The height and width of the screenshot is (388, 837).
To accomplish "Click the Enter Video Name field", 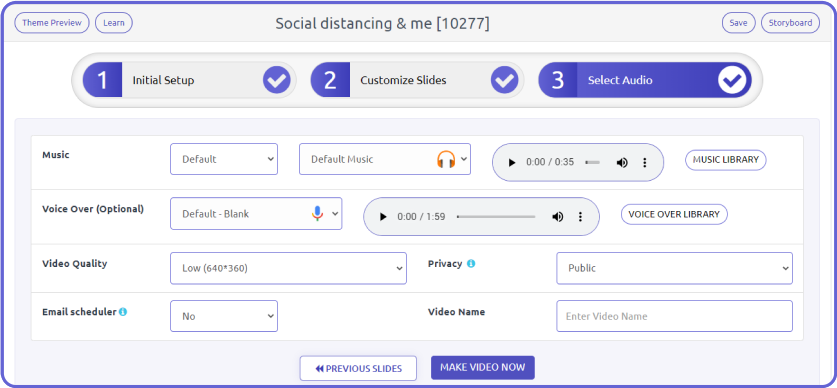I will tap(674, 316).
